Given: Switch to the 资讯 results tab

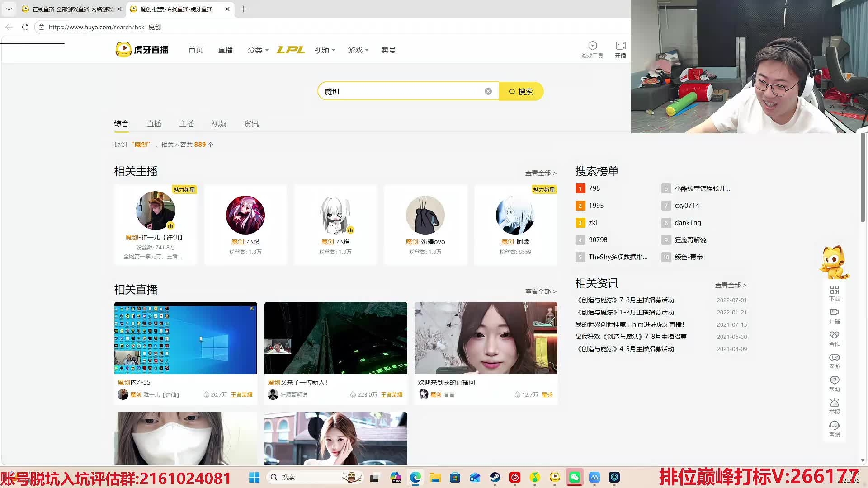Looking at the screenshot, I should pyautogui.click(x=251, y=123).
